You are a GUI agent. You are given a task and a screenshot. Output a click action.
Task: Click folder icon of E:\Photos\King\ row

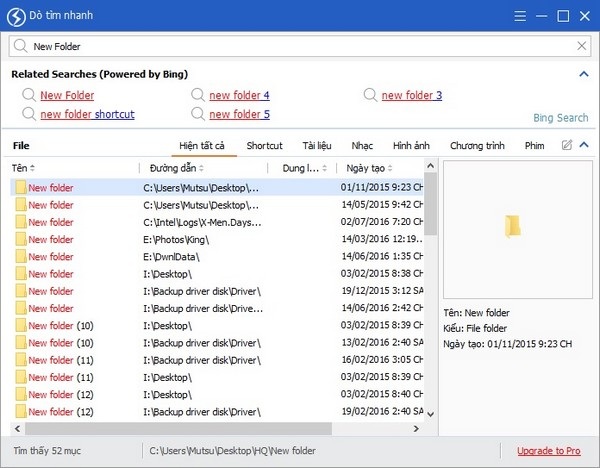(x=21, y=239)
